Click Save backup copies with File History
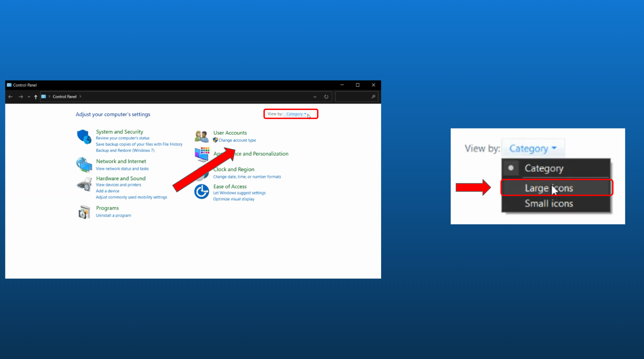 (139, 144)
